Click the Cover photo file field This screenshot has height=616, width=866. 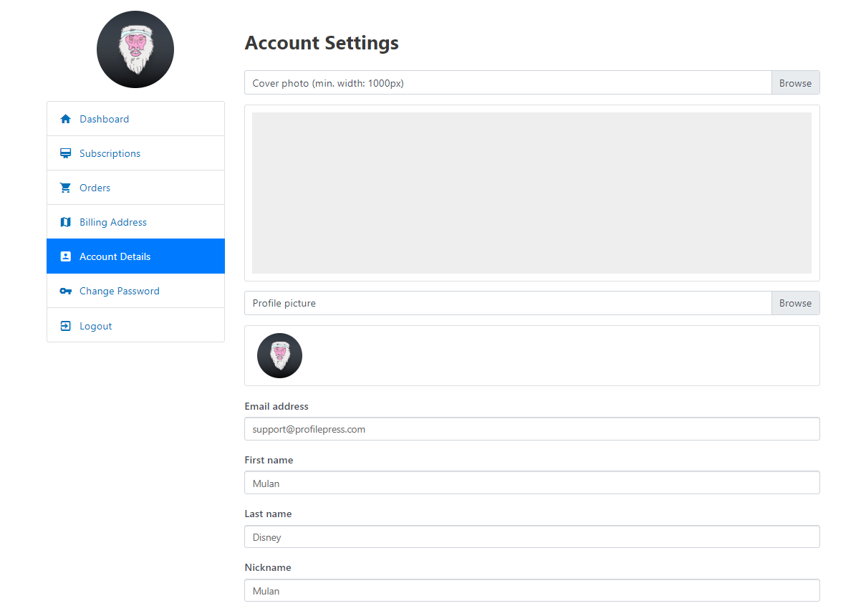508,83
